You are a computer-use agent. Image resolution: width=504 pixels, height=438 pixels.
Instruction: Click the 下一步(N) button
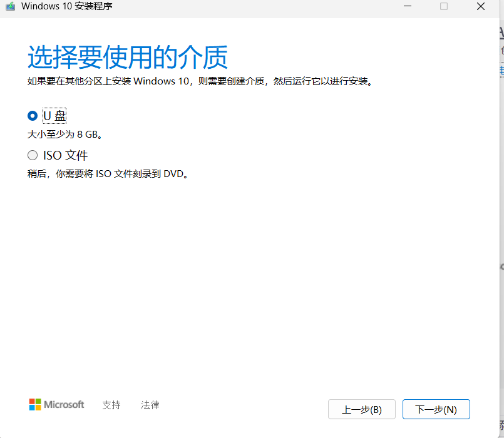point(436,409)
